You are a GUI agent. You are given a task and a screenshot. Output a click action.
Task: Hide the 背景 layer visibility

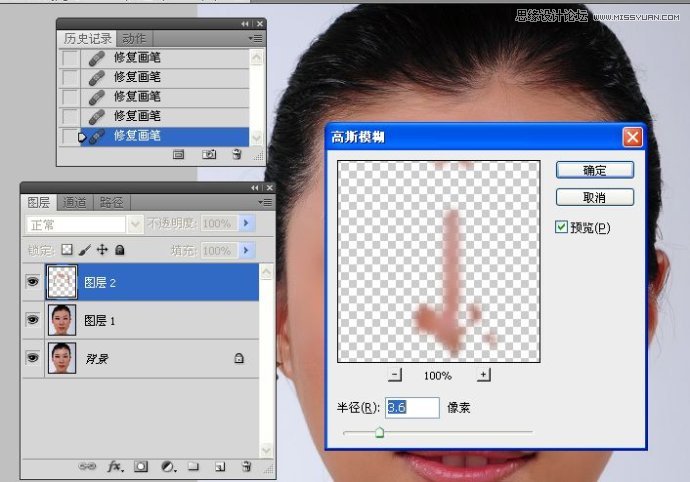tap(32, 357)
